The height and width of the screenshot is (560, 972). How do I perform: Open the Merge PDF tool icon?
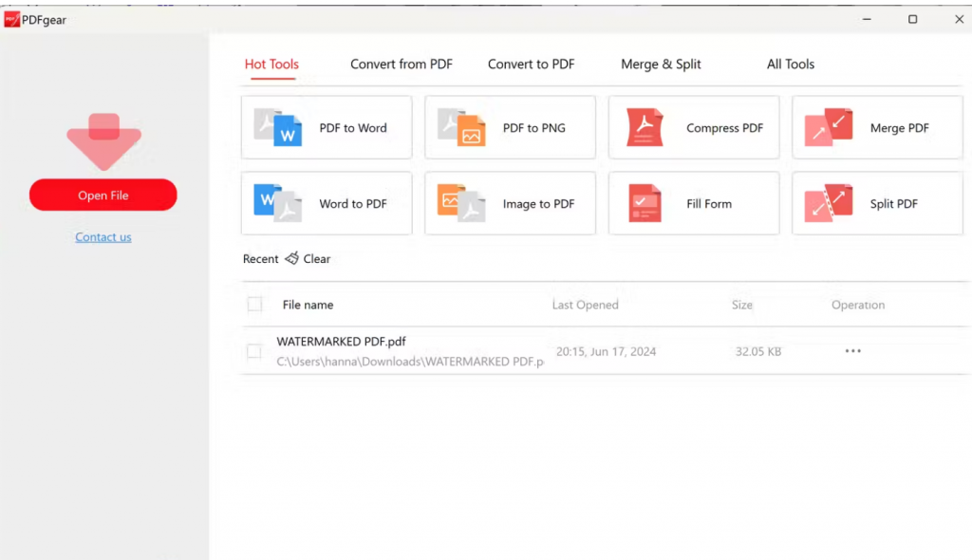(829, 127)
